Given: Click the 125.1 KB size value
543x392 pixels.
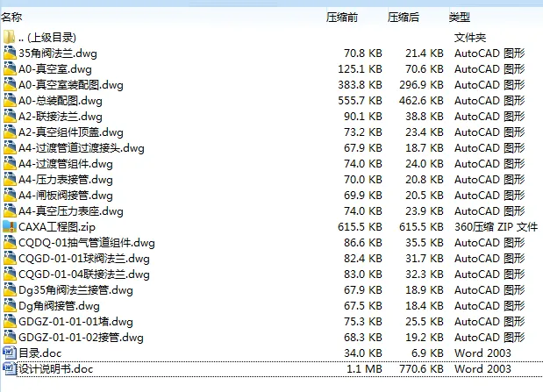Looking at the screenshot, I should tap(361, 69).
